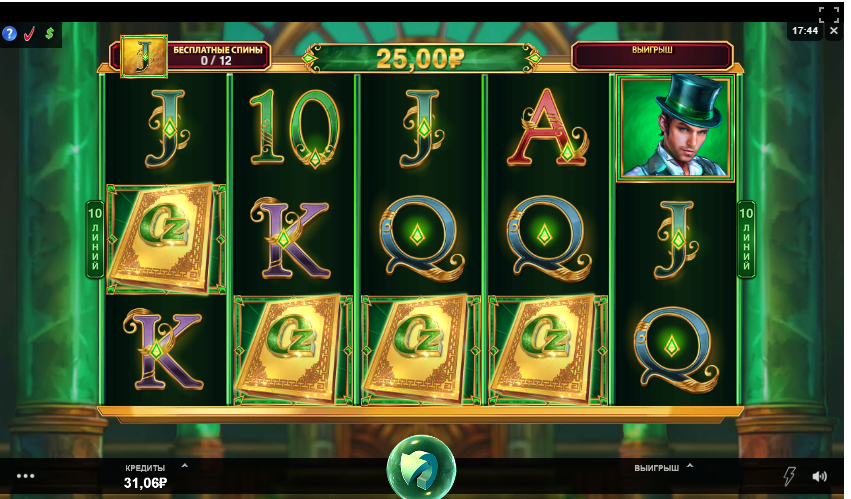Select the man in top hat symbol
The width and height of the screenshot is (851, 499).
point(676,128)
